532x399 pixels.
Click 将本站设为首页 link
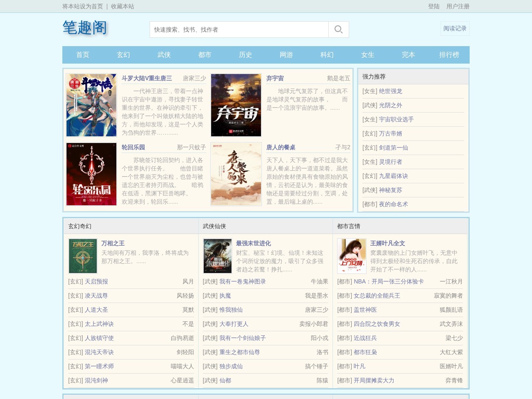tap(83, 6)
